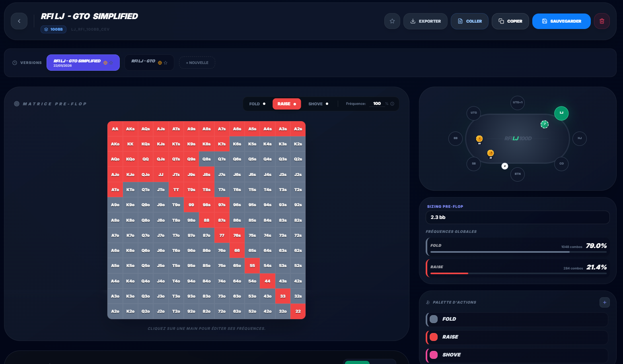Viewport: 623px width, 364px height.
Task: Mark range as favorite with star icon
Action: (392, 21)
